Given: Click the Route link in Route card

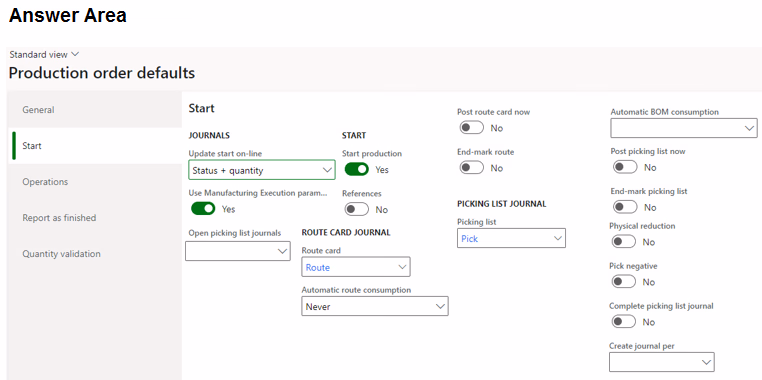Looking at the screenshot, I should (x=318, y=267).
